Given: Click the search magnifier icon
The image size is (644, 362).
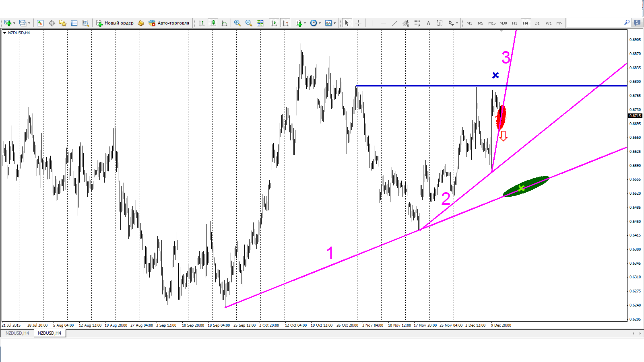Looking at the screenshot, I should click(x=627, y=23).
